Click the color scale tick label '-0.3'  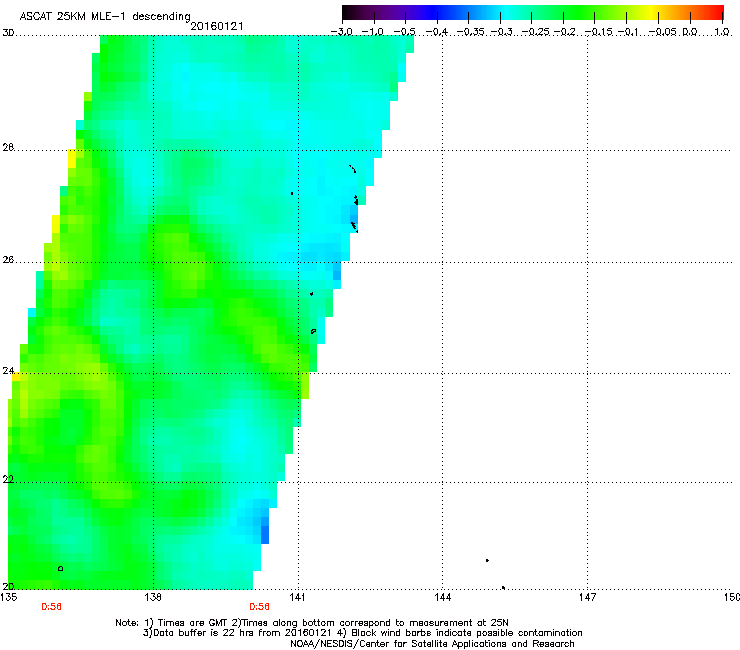[502, 32]
